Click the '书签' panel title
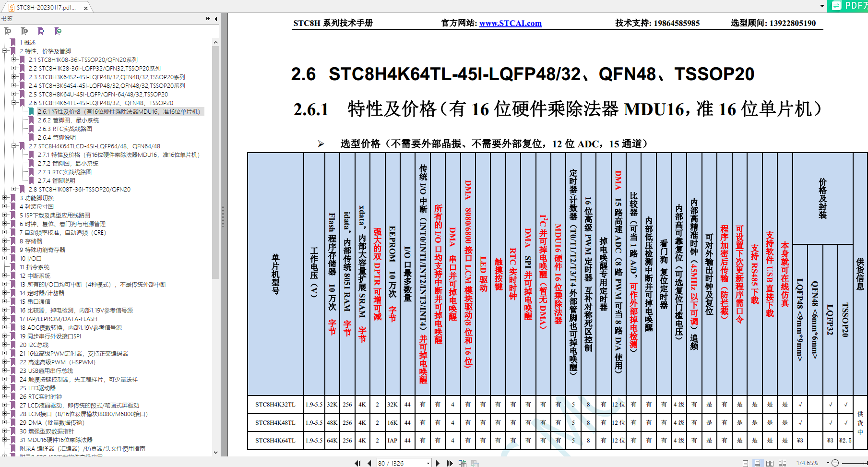The image size is (868, 467). point(7,19)
